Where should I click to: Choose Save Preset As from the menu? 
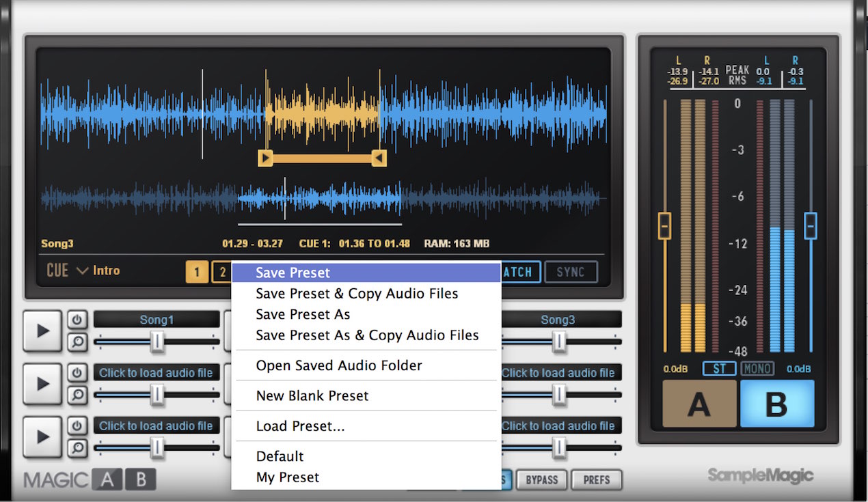pos(366,315)
